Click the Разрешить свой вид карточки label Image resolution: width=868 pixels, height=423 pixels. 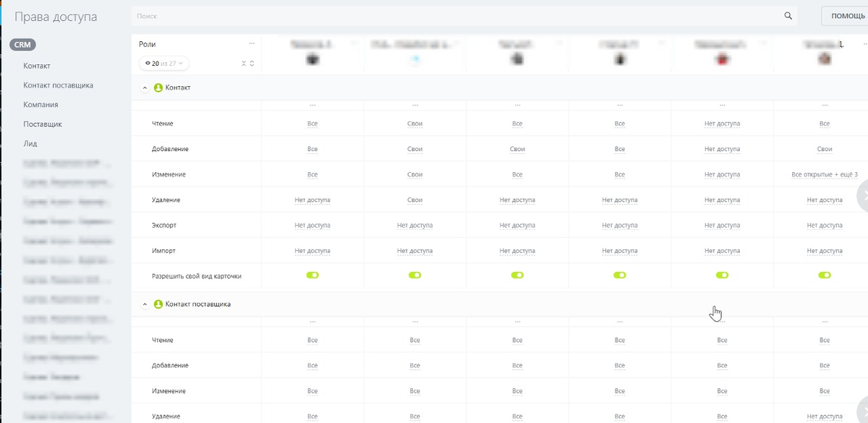point(197,275)
